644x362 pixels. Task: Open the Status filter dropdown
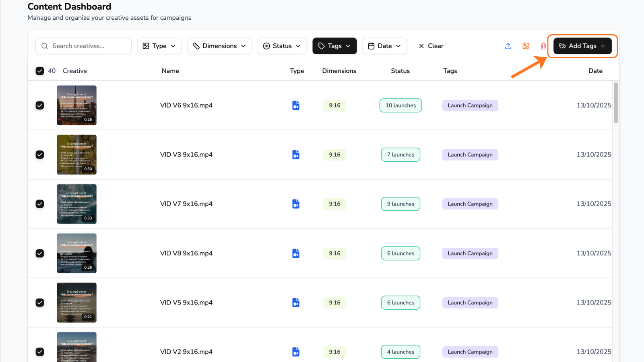[x=282, y=46]
